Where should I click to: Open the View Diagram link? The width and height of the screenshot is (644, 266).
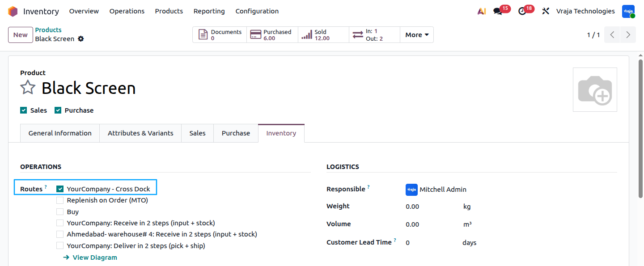pos(90,258)
